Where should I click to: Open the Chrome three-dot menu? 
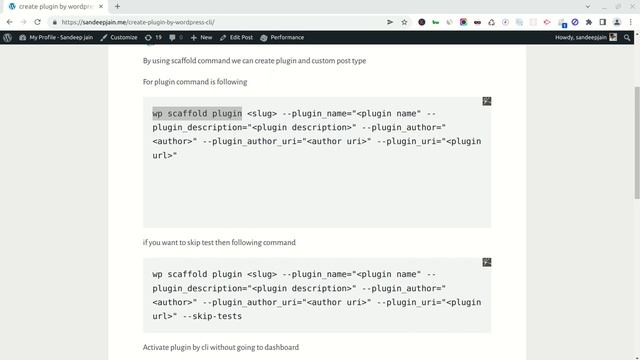(631, 22)
